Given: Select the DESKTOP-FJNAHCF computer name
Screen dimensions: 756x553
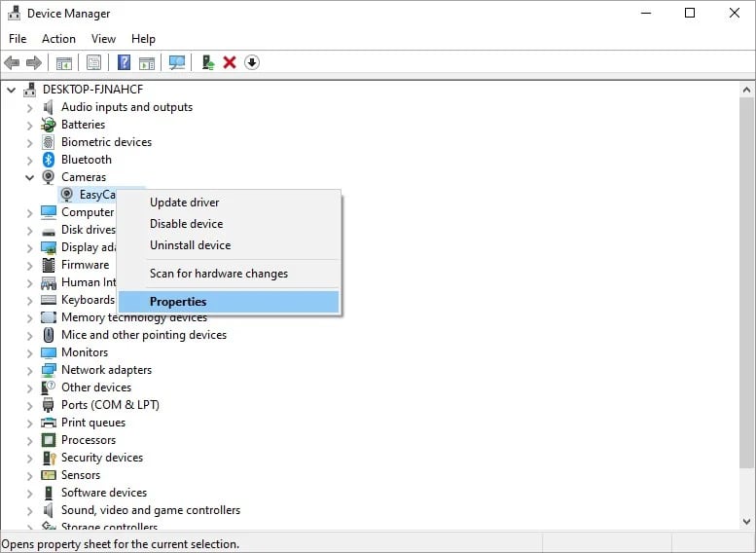Looking at the screenshot, I should pos(92,90).
